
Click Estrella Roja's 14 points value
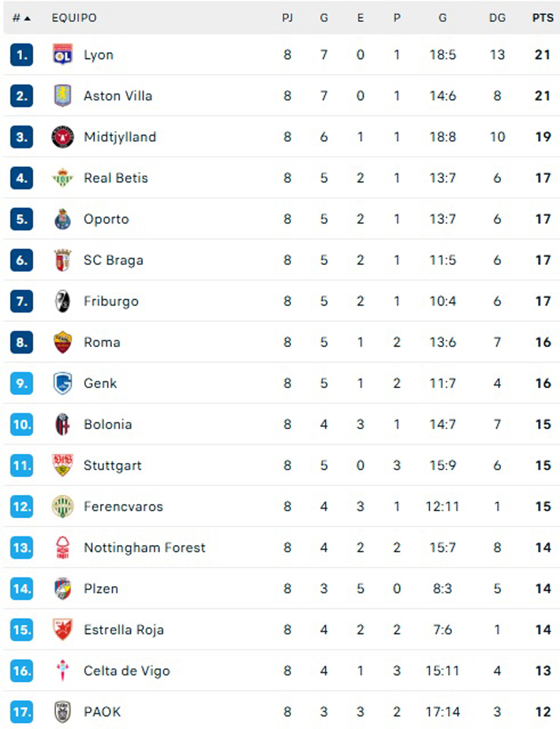[x=543, y=630]
